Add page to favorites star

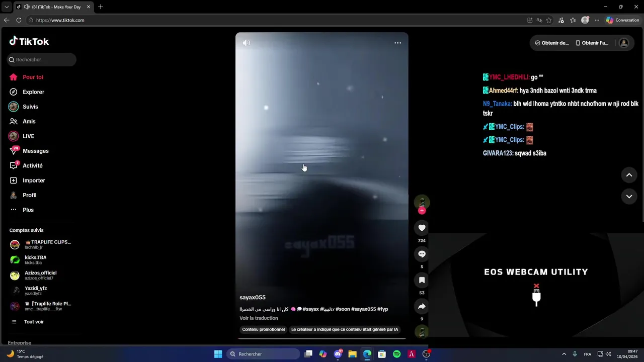[549, 20]
